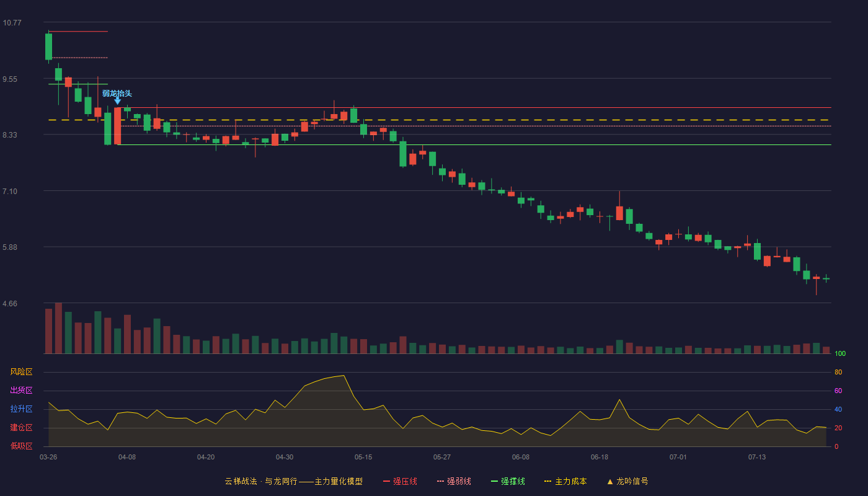868x496 pixels.
Task: Click the tallest volume bar near 03-26
Action: click(58, 328)
